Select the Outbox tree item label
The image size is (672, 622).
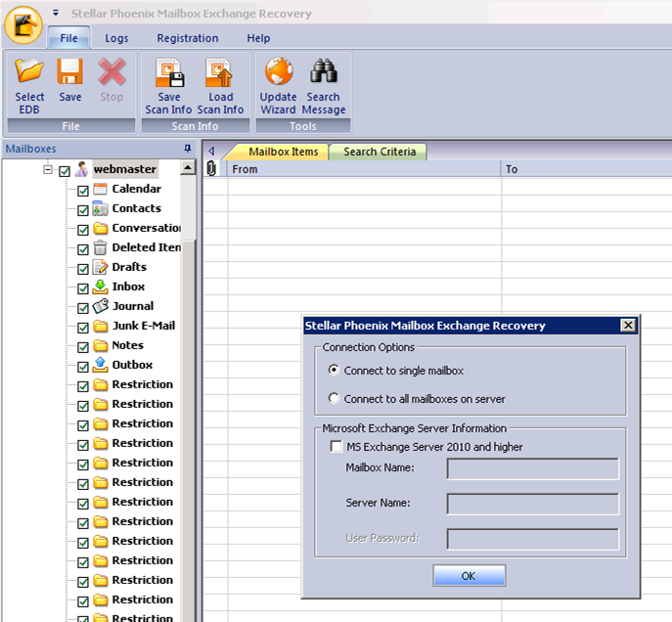pos(132,365)
